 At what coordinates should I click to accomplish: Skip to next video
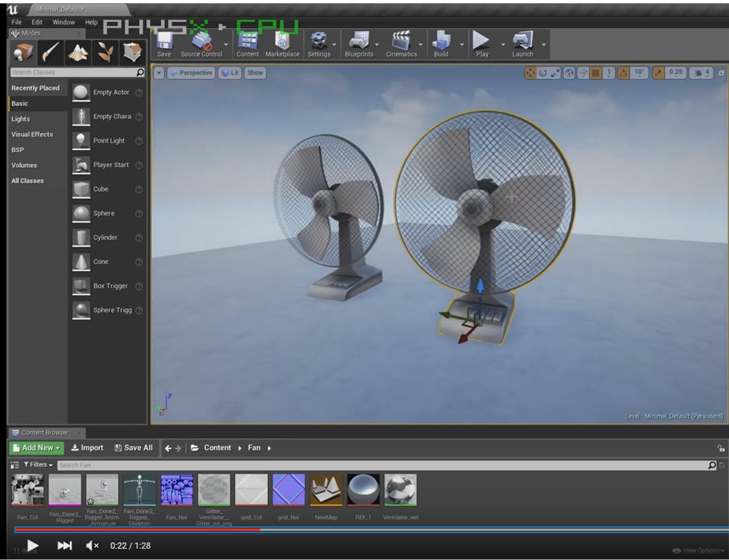(x=64, y=545)
